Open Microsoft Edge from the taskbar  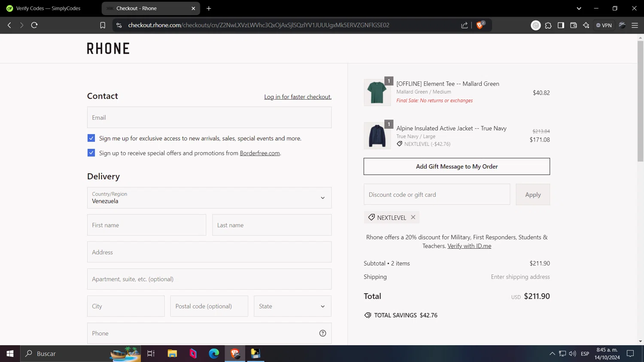point(214,353)
